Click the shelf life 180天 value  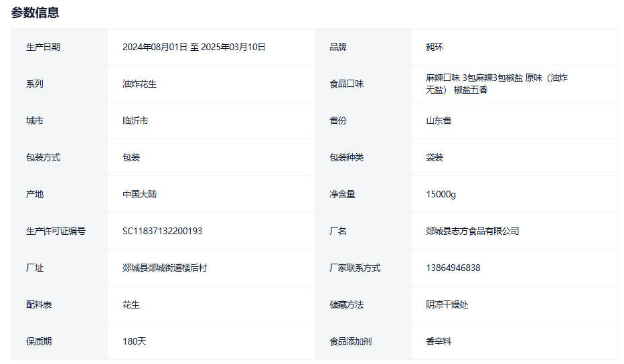coord(134,341)
